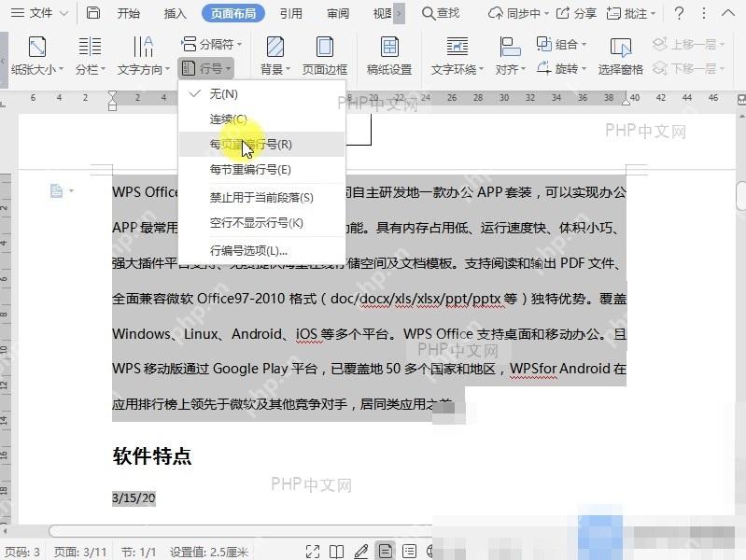
Task: Switch to the 开始 tab
Action: [x=129, y=13]
